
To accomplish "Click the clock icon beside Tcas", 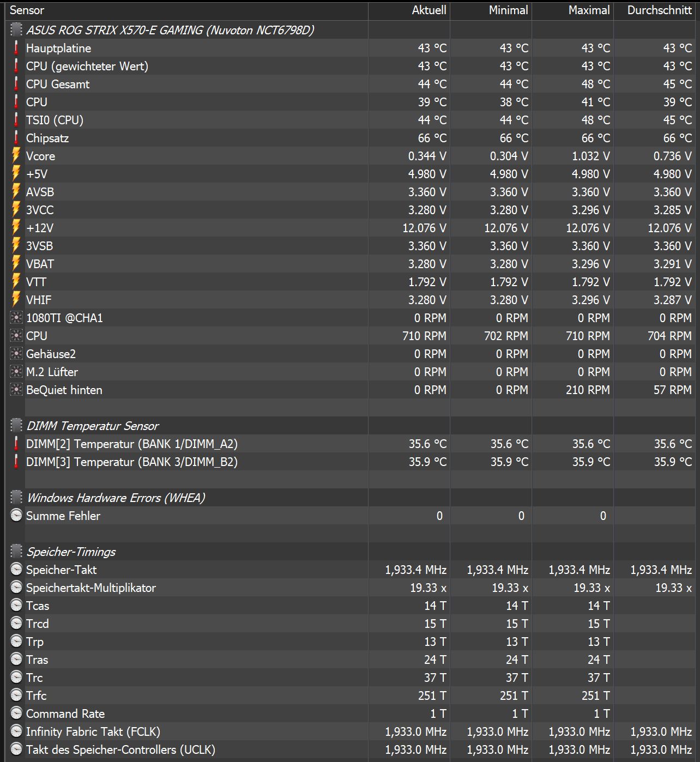I will coord(16,606).
